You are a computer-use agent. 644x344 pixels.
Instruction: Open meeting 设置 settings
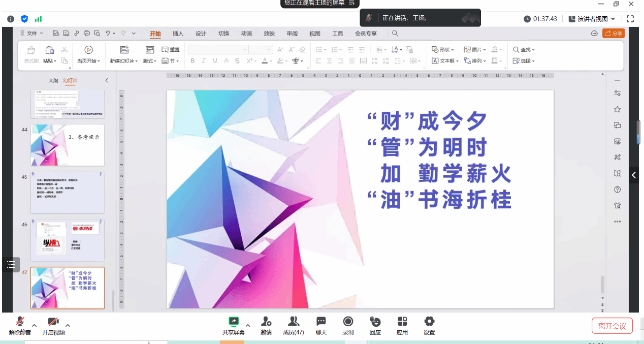point(429,325)
